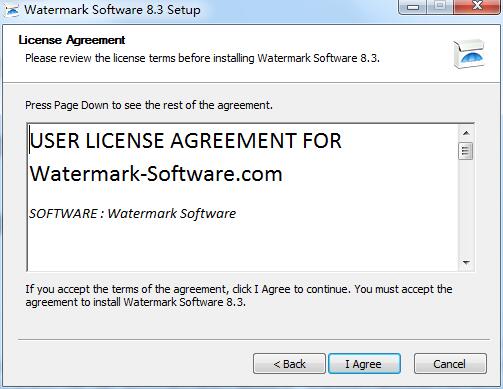The image size is (503, 389).
Task: Click the license text scrollbar thumb
Action: pyautogui.click(x=466, y=151)
